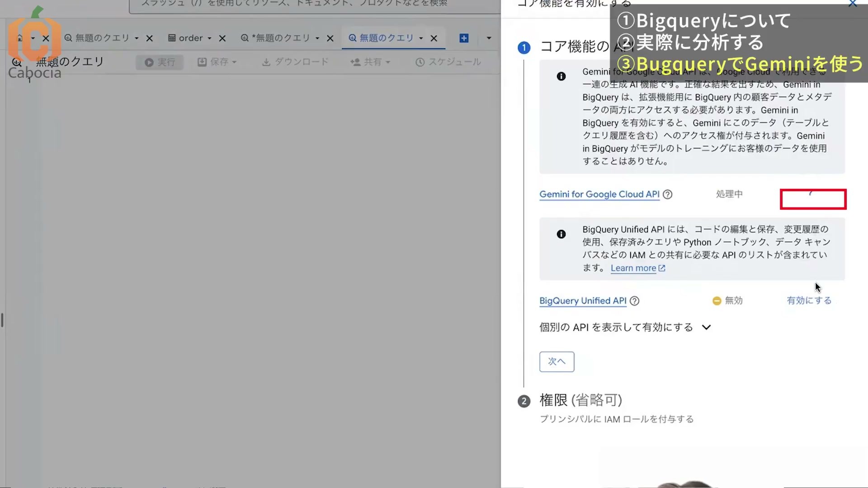Open dropdown arrow on order tab

[209, 38]
